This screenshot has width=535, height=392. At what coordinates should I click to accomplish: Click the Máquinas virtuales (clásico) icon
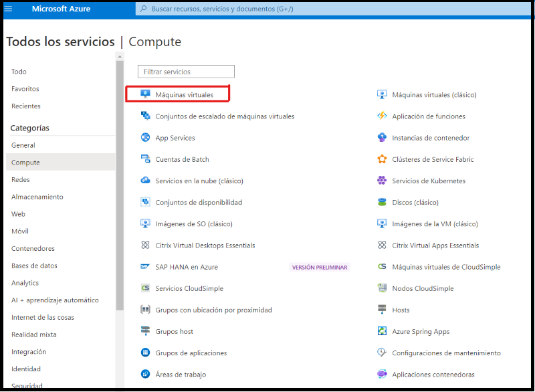382,94
